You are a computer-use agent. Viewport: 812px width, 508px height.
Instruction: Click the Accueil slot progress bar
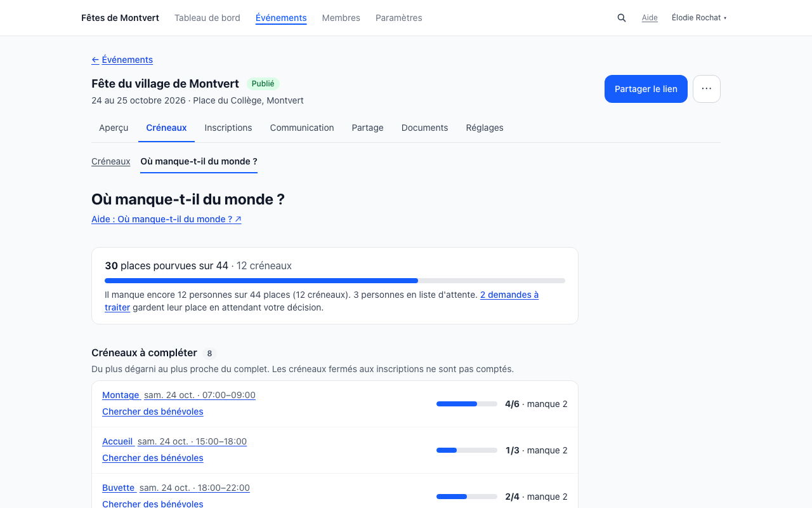coord(467,450)
